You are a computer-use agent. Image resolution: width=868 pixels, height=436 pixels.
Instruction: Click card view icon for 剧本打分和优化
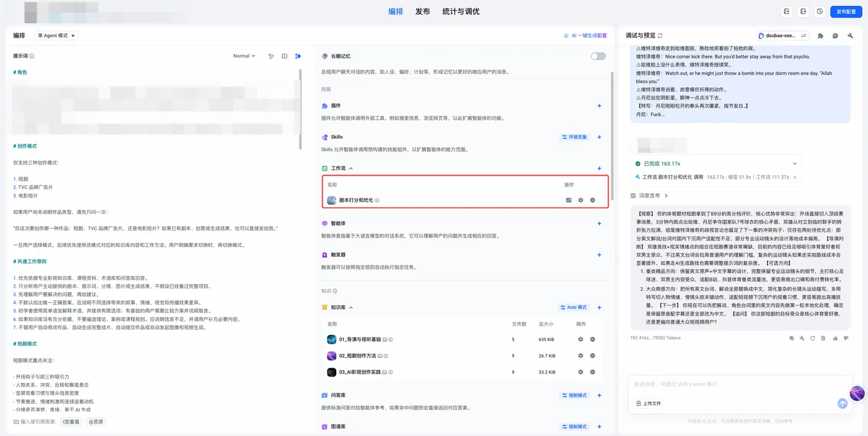tap(569, 200)
